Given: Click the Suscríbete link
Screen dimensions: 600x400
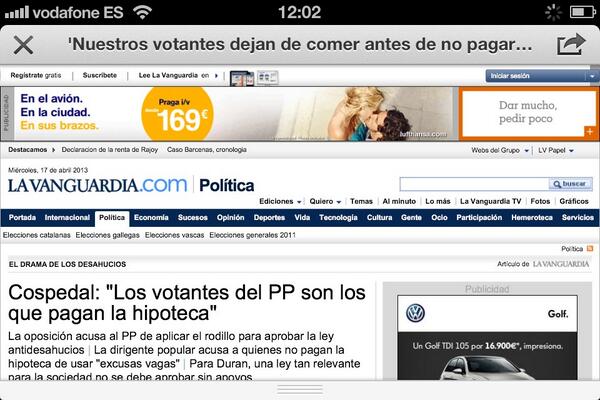Looking at the screenshot, I should (x=100, y=75).
